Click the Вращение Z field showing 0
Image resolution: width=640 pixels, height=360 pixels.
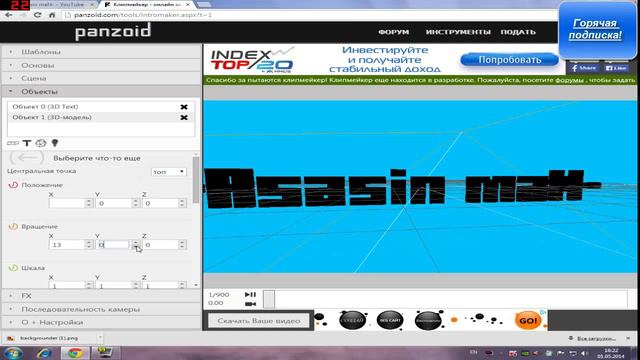[160, 244]
